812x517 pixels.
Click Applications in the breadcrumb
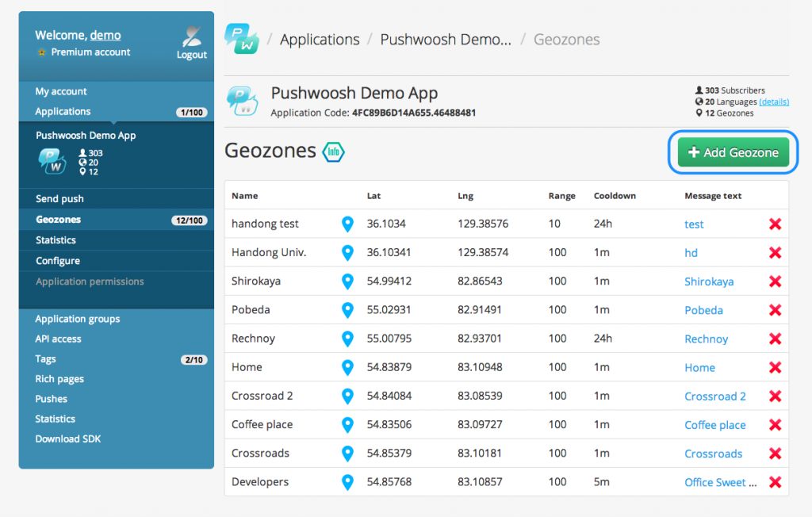click(320, 40)
